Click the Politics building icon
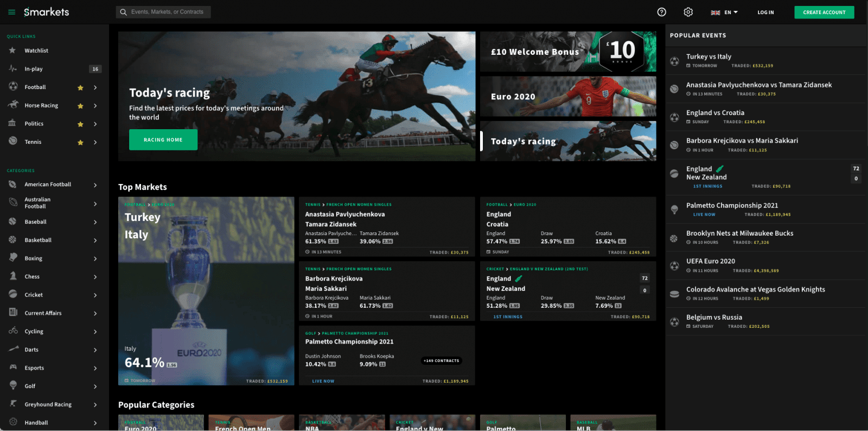Image resolution: width=868 pixels, height=431 pixels. (x=12, y=123)
